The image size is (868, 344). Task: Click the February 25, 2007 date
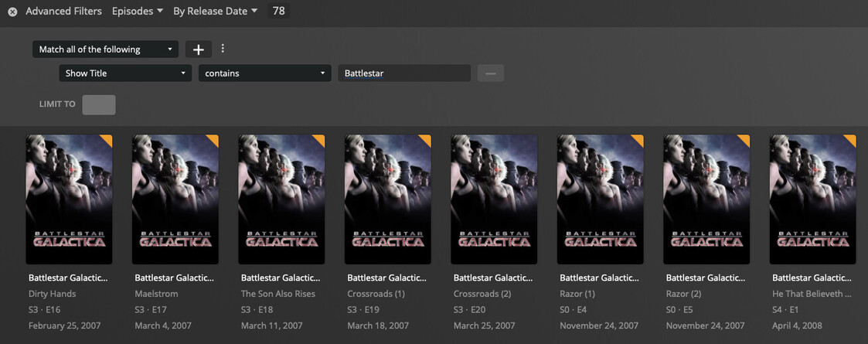pos(65,325)
